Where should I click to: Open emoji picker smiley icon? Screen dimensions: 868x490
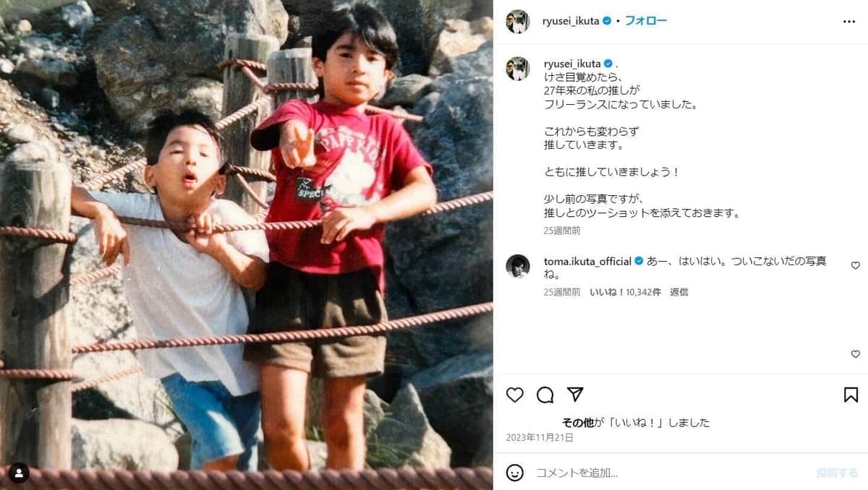(x=514, y=473)
